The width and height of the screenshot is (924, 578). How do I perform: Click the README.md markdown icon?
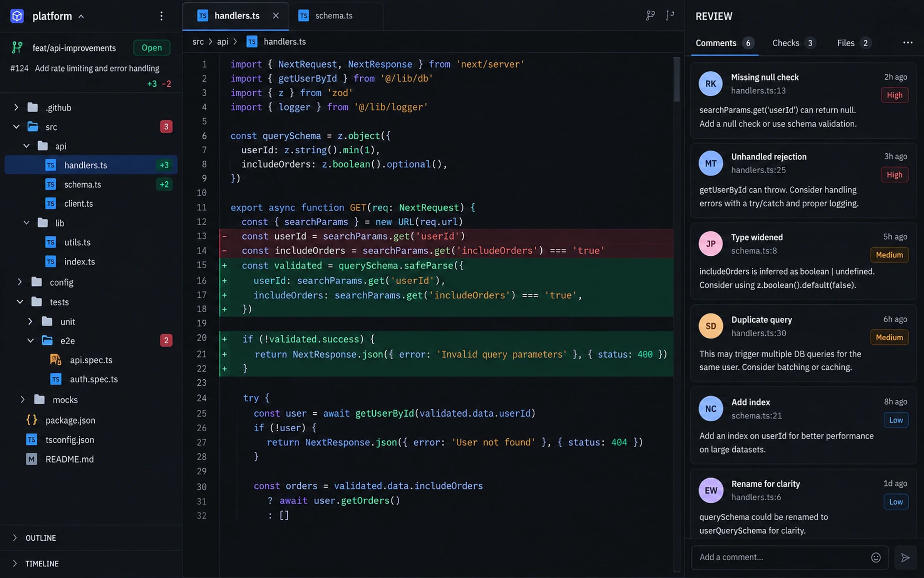click(x=32, y=459)
